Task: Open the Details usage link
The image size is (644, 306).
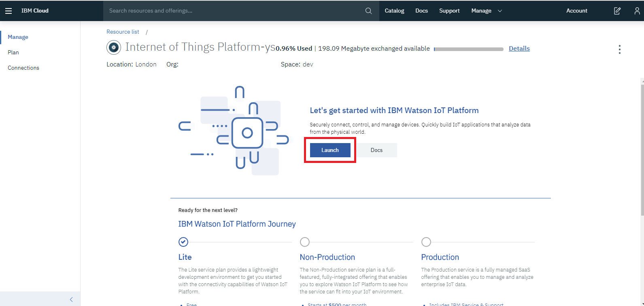Action: click(x=519, y=49)
